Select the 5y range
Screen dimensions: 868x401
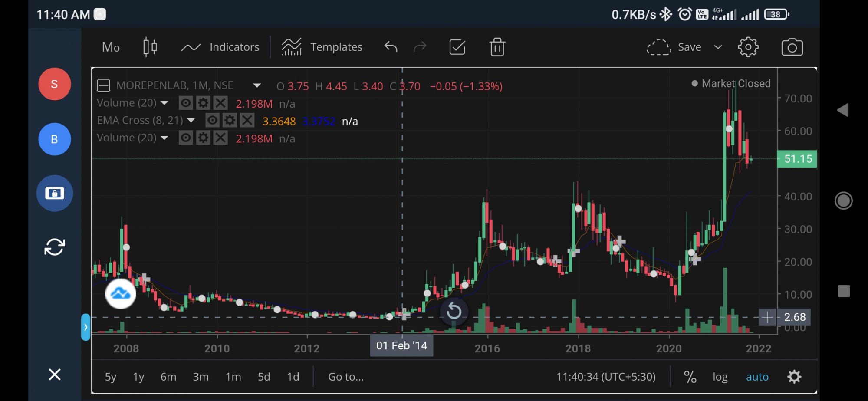click(111, 377)
